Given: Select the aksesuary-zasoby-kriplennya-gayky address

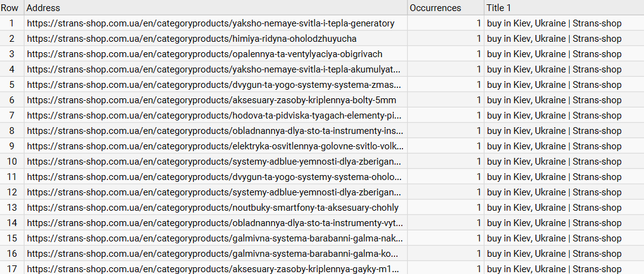Looking at the screenshot, I should [x=213, y=269].
